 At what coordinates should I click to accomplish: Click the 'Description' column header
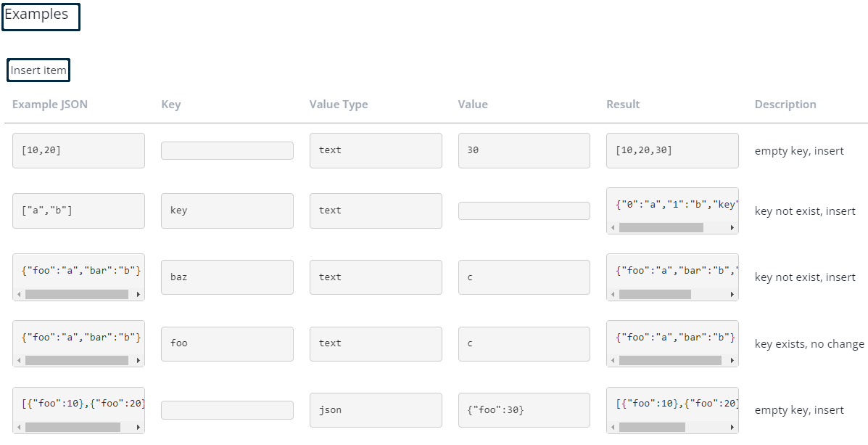(x=785, y=105)
